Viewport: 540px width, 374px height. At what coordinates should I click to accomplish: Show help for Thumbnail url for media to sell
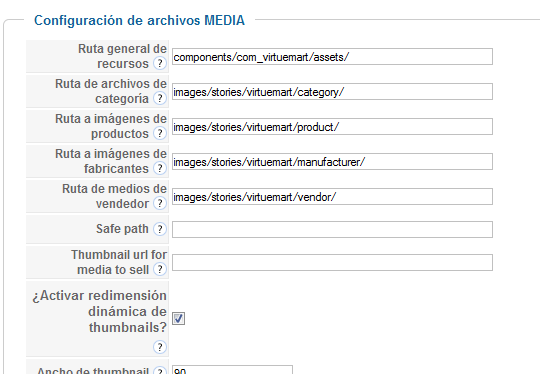click(x=160, y=269)
